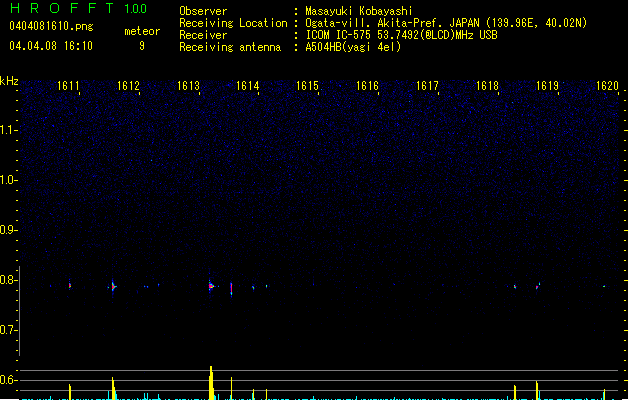This screenshot has width=629, height=400.
Task: Click the 0.9 kHz frequency label
Action: coord(8,230)
